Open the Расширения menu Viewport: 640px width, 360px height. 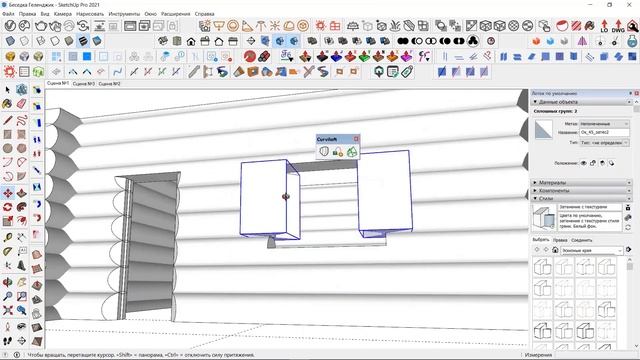(x=176, y=14)
